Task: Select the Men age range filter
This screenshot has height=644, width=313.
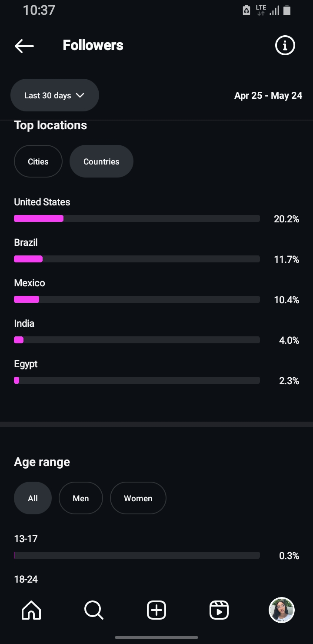Action: 81,498
